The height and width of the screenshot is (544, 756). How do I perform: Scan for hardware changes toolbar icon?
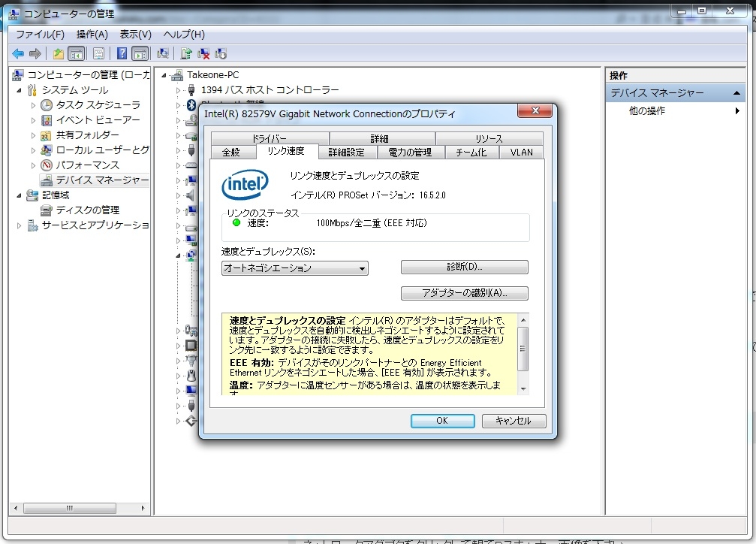click(x=162, y=53)
